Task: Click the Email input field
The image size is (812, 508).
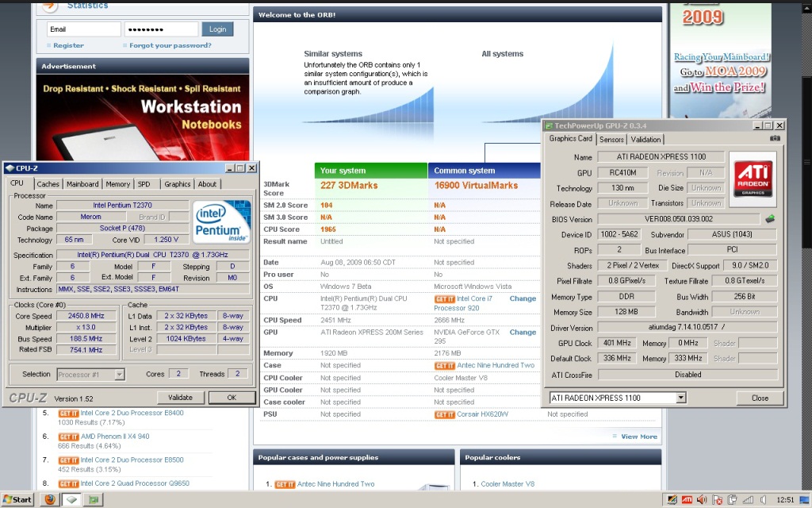Action: (x=84, y=29)
